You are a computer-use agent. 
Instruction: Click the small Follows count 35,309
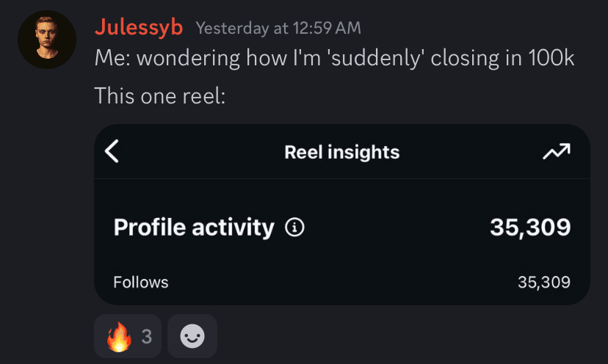point(543,282)
